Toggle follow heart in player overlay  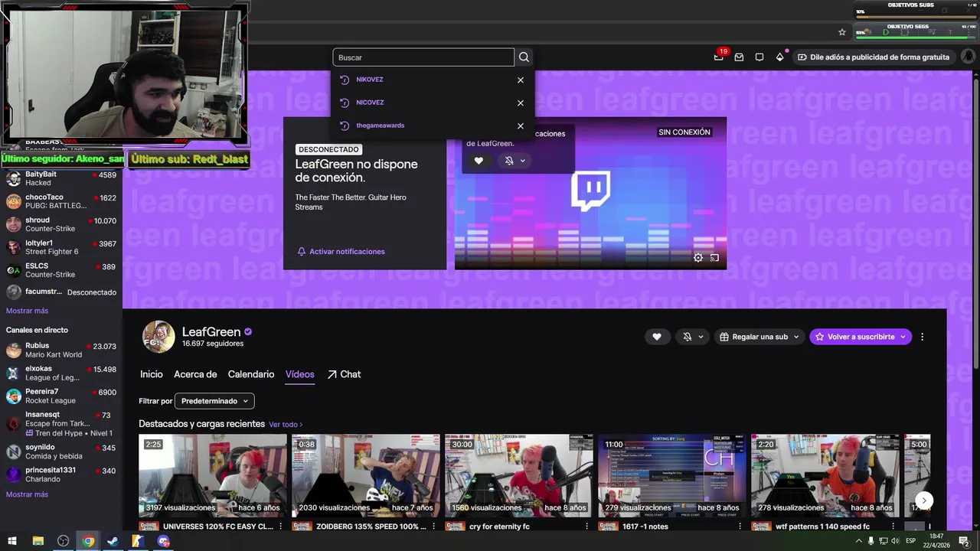(x=479, y=161)
